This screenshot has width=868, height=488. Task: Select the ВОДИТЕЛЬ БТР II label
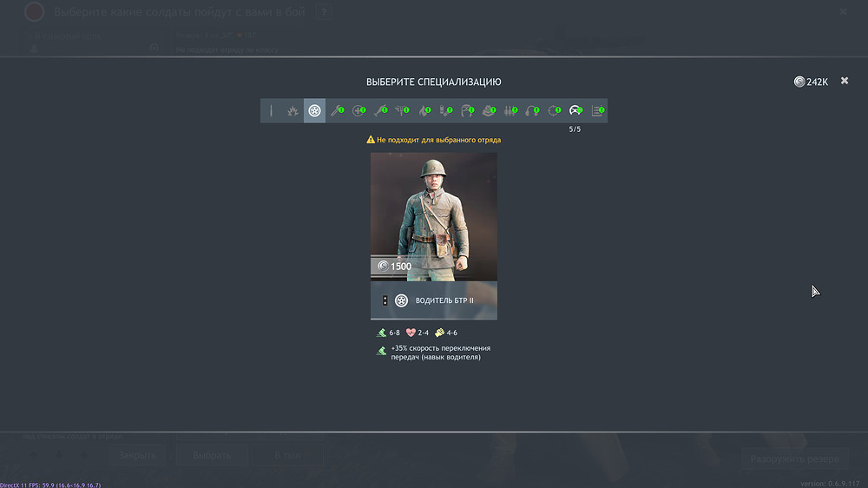444,300
